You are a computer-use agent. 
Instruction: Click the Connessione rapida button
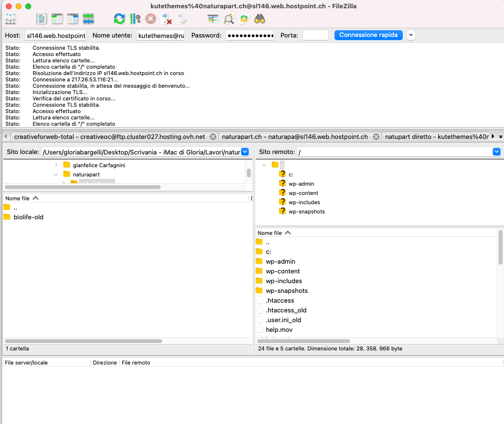tap(368, 35)
